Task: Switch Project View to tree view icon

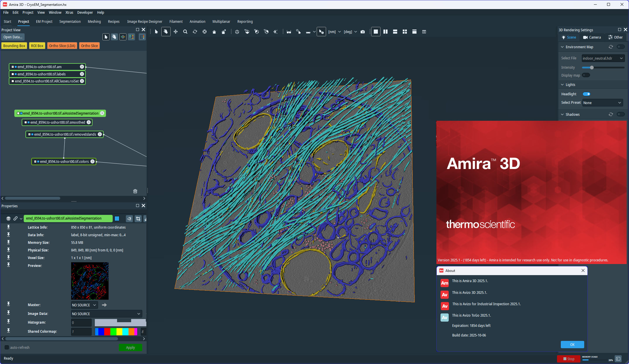Action: pos(142,37)
